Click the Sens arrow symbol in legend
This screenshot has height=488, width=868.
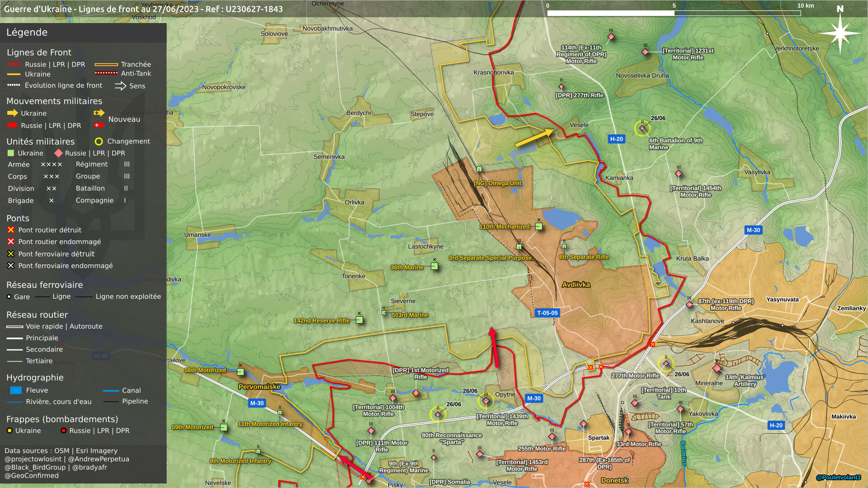click(121, 86)
